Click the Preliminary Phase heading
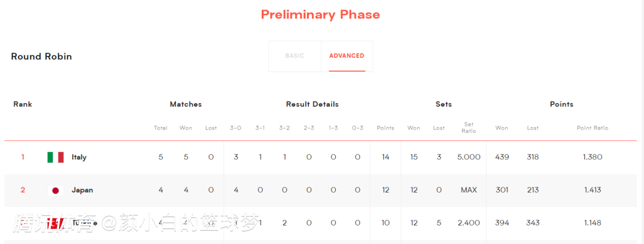The width and height of the screenshot is (644, 244). coord(320,15)
